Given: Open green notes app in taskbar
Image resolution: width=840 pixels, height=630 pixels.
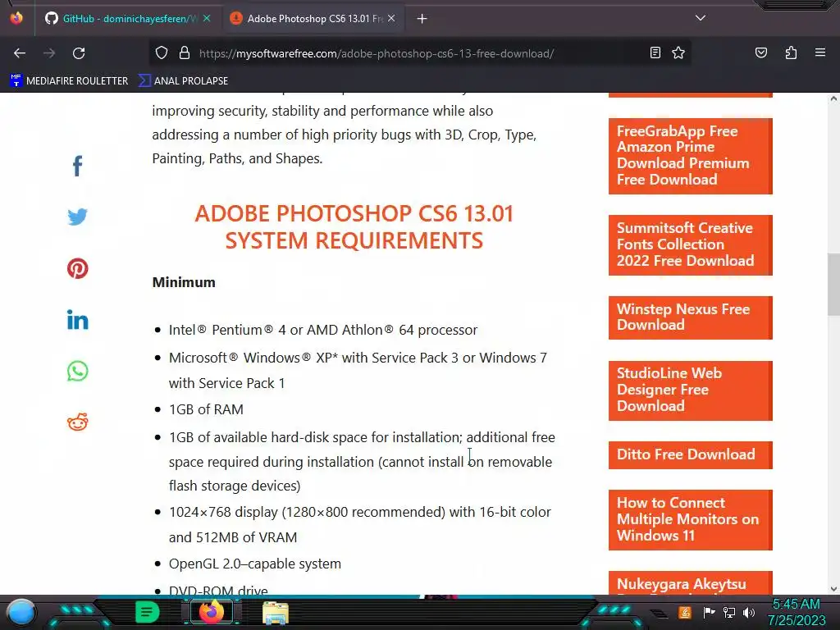Looking at the screenshot, I should click(x=147, y=612).
